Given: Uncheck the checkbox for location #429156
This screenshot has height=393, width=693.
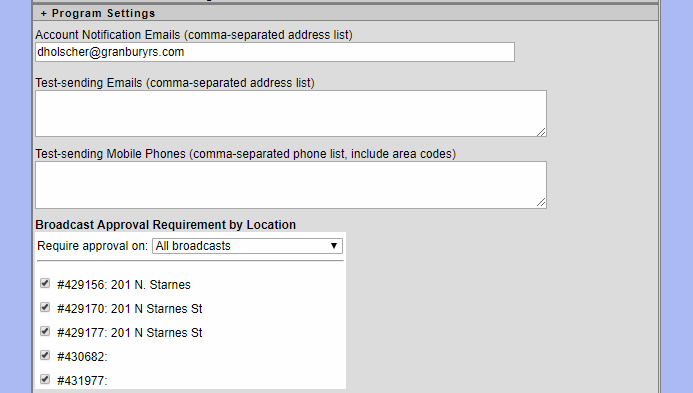Looking at the screenshot, I should [x=45, y=283].
